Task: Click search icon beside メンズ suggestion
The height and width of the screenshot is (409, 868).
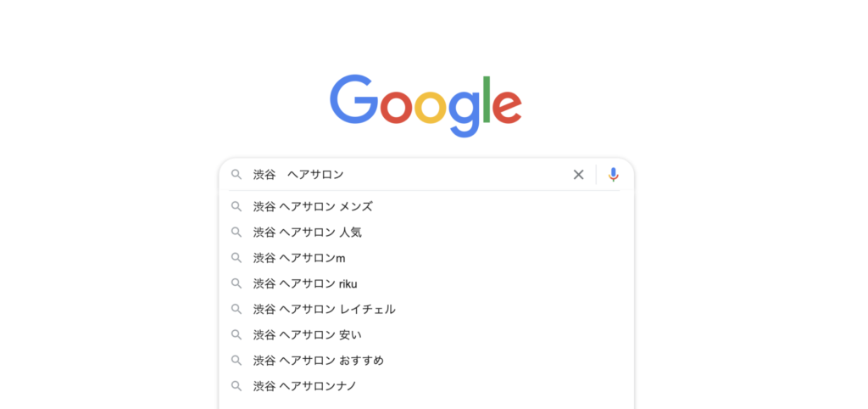Action: pos(236,207)
